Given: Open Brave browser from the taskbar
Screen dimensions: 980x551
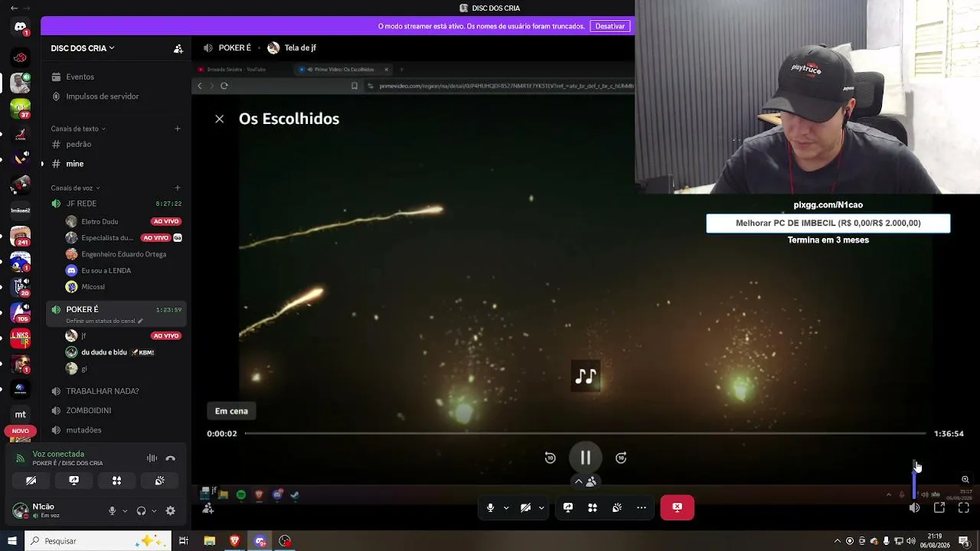Looking at the screenshot, I should (x=235, y=541).
